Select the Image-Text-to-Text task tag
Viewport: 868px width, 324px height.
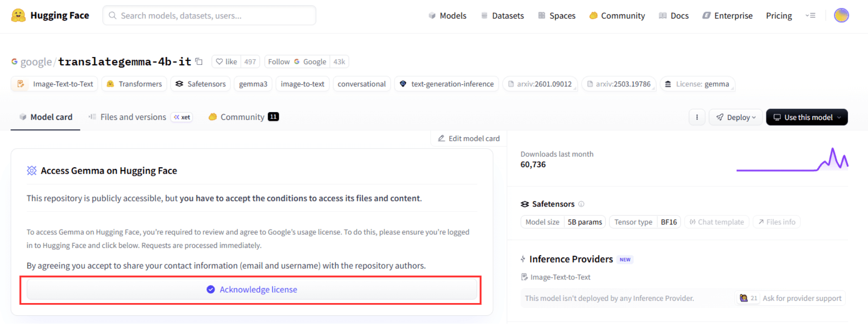click(55, 84)
